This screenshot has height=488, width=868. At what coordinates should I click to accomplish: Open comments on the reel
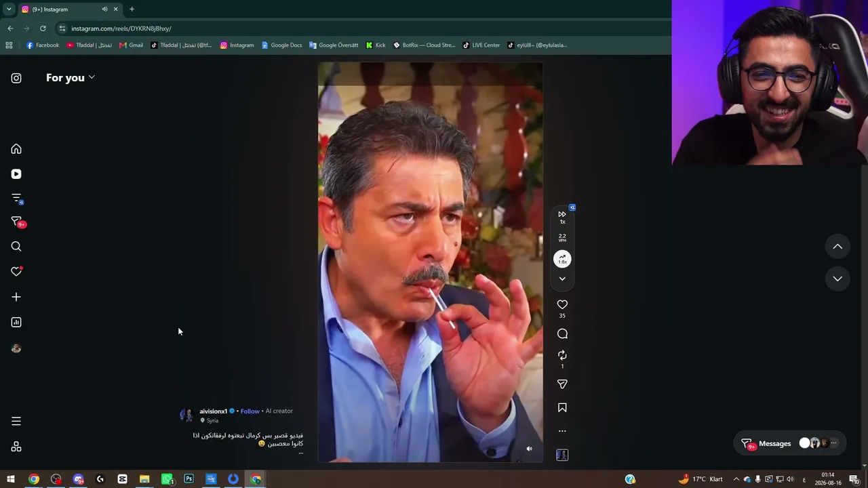tap(562, 333)
